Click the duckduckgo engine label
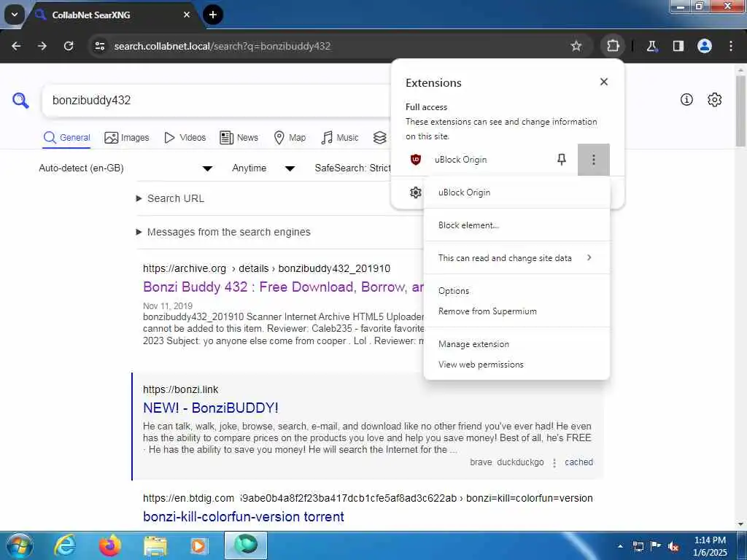 pos(520,462)
